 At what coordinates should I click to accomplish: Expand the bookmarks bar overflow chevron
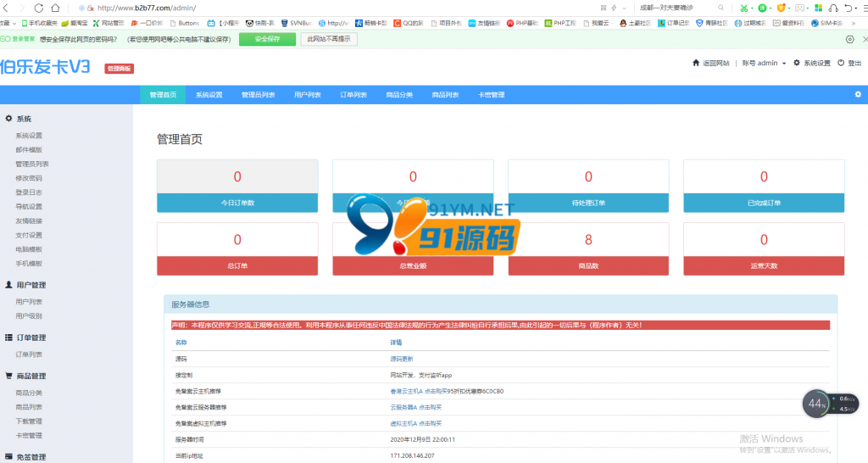[x=853, y=23]
